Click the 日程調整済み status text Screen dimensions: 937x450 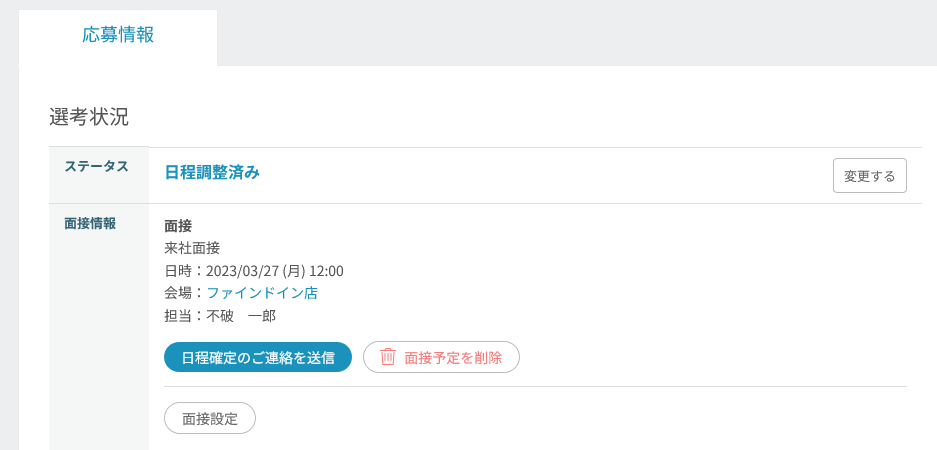point(212,172)
